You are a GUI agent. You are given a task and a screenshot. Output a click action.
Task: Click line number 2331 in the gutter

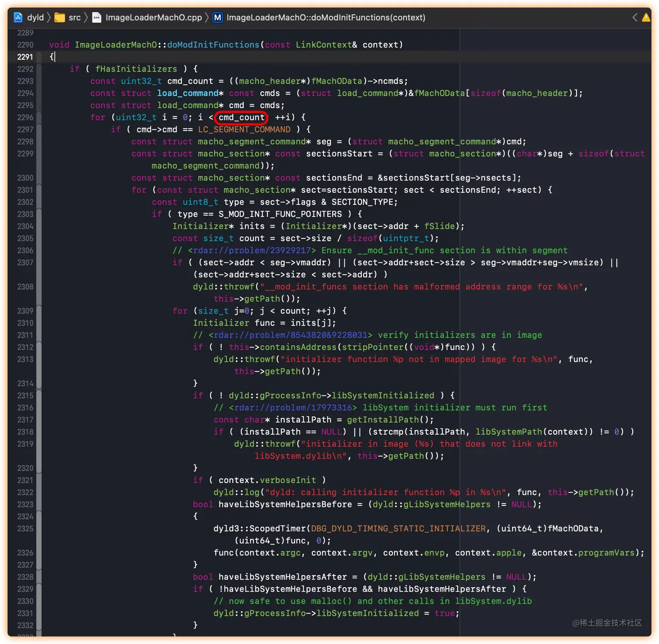[x=25, y=613]
